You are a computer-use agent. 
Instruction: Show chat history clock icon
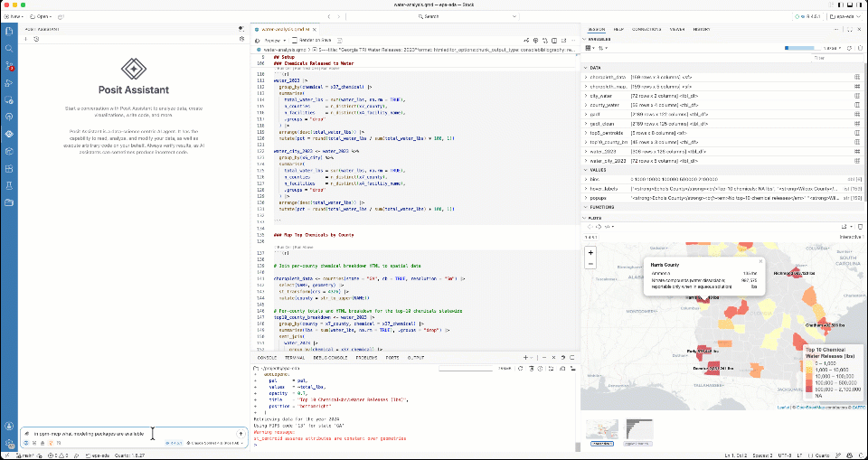[x=36, y=39]
